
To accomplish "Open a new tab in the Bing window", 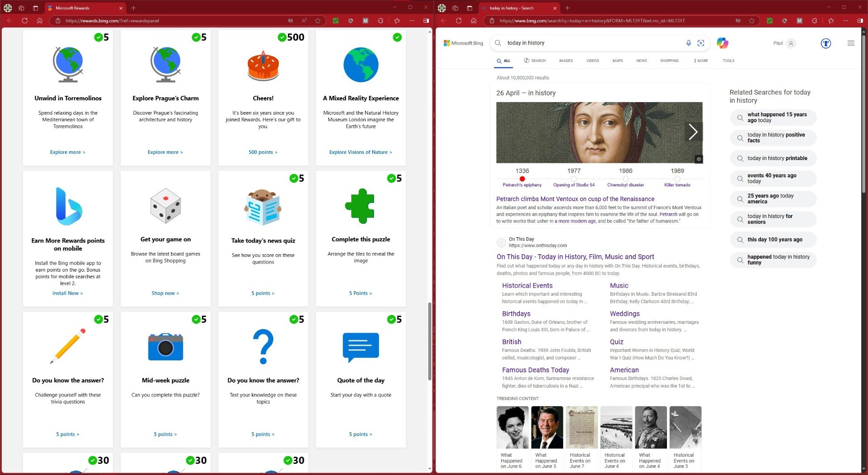I will tap(568, 8).
